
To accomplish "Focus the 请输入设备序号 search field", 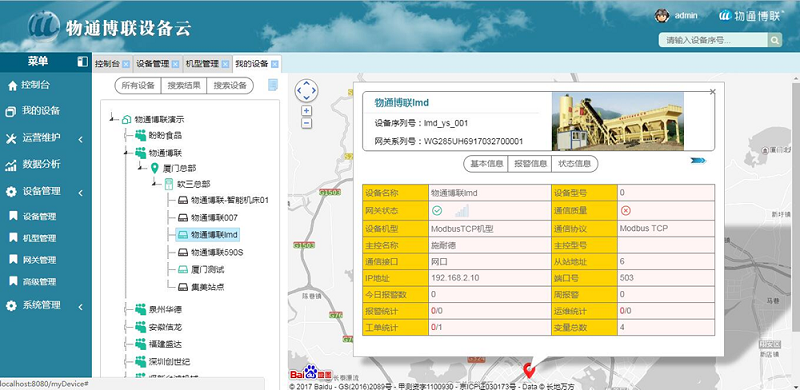I will (713, 40).
